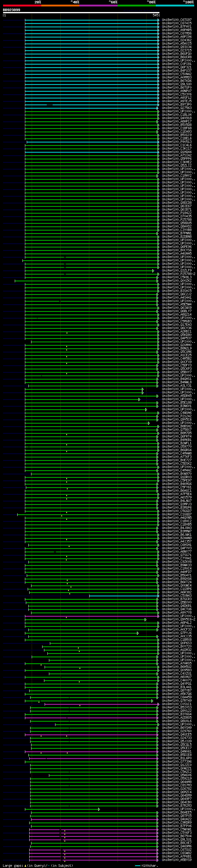Open hit UniRef100_O24362
Screen dimensions: 197x868
(176, 40)
